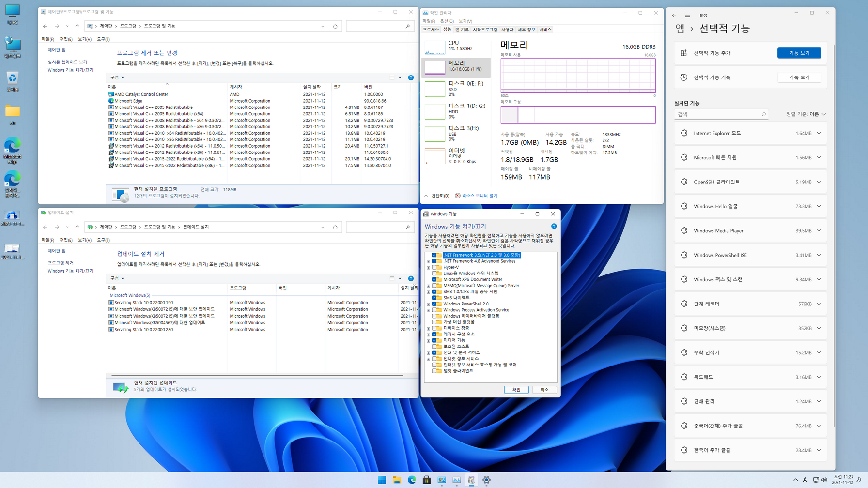The width and height of the screenshot is (868, 488).
Task: Enable the Hyper-V checkbox
Action: coord(434,267)
